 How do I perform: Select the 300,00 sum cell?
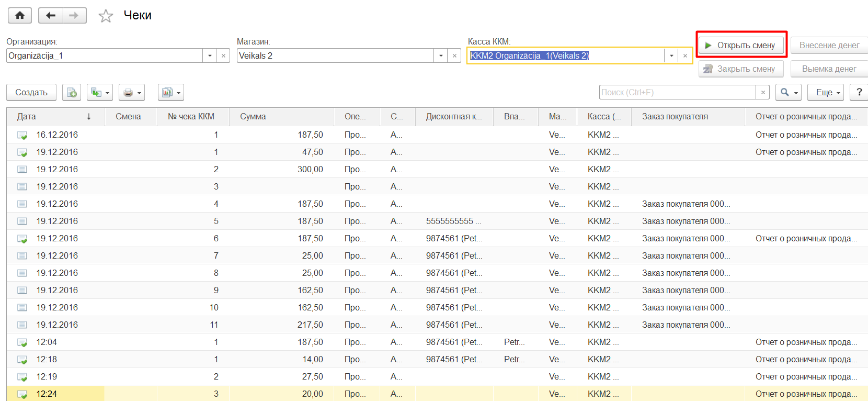[x=281, y=170]
